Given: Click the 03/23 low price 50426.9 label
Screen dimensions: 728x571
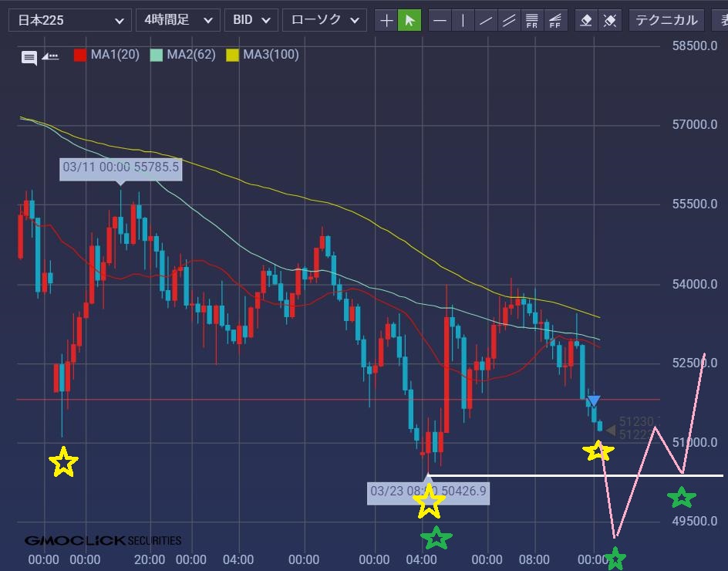Looking at the screenshot, I should pos(428,491).
